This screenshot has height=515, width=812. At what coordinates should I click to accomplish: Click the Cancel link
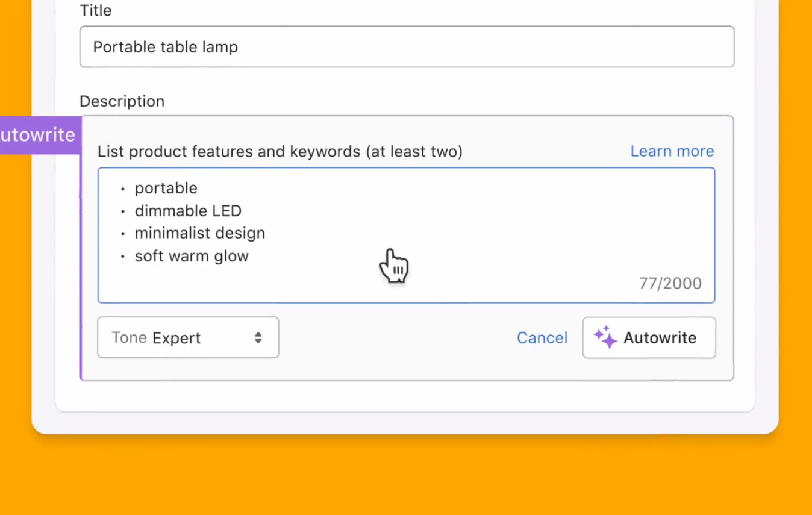tap(542, 338)
